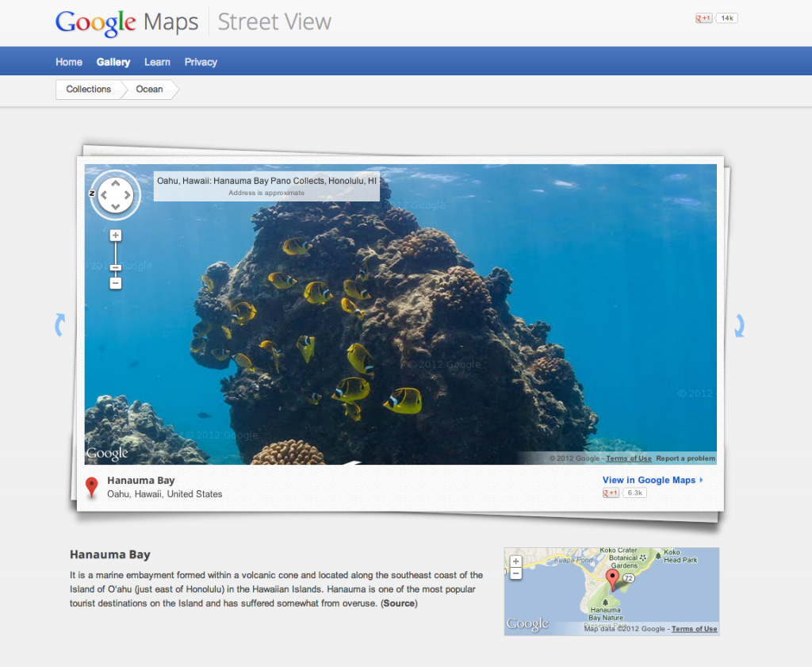Click the 6.3k share count bubble
Screen dimensions: 812x667
634,493
